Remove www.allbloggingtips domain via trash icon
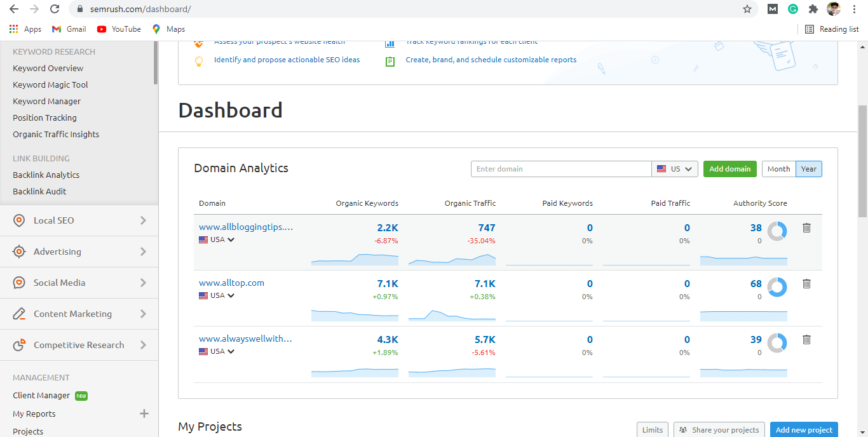 click(x=806, y=227)
